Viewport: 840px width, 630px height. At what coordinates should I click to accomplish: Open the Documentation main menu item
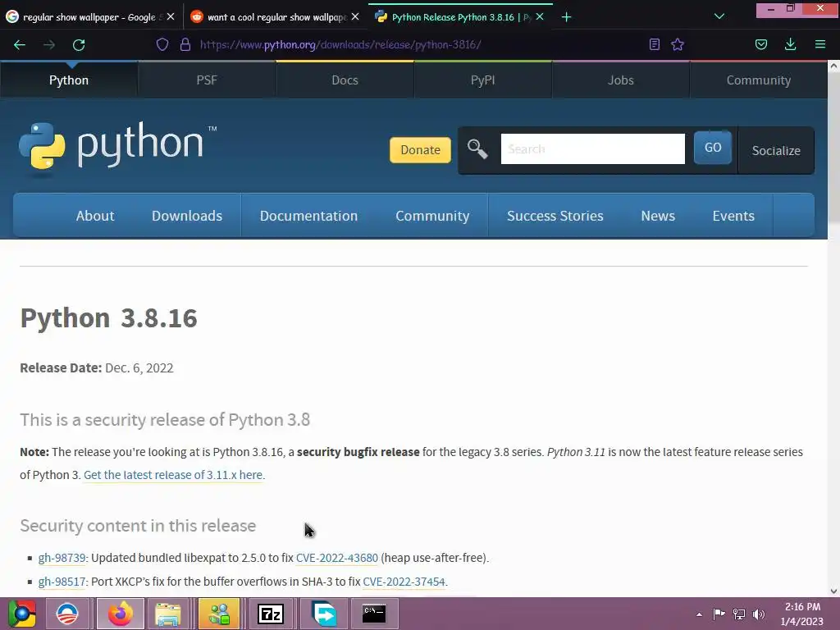pos(308,216)
